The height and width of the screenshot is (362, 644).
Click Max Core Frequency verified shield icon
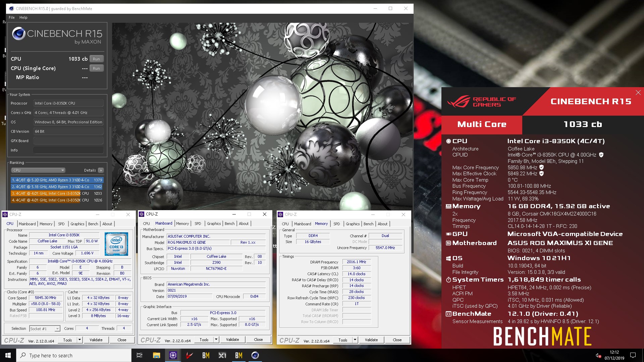click(541, 167)
